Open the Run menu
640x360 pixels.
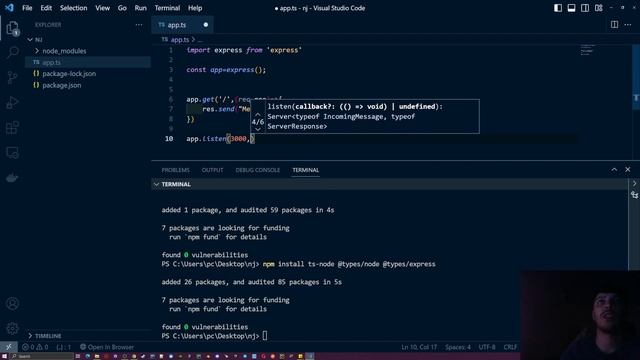(140, 8)
